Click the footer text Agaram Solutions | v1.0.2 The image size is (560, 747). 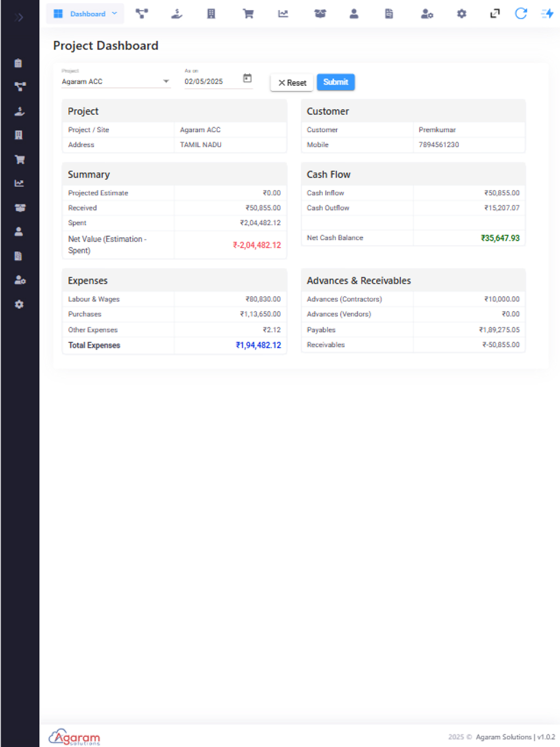(516, 737)
